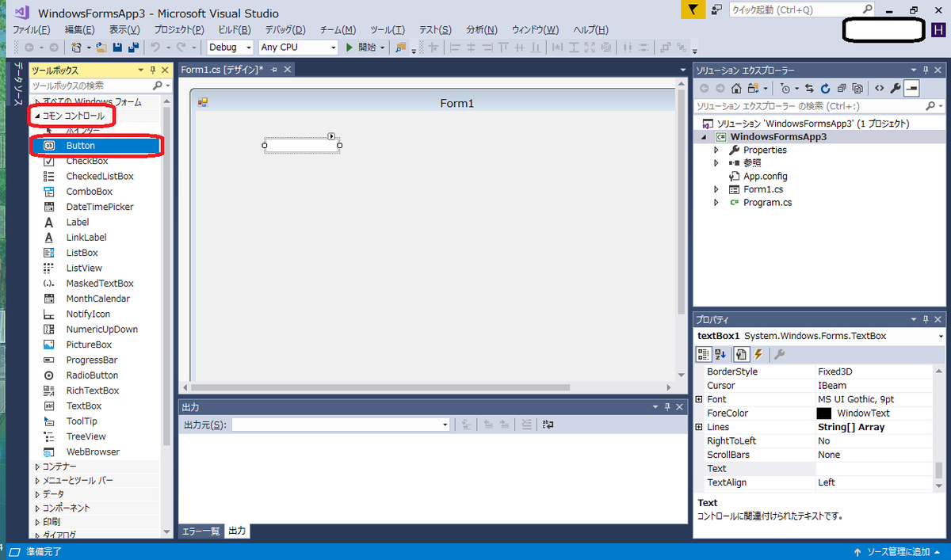The height and width of the screenshot is (560, 951).
Task: Click the Save All icon in toolbar
Action: [133, 48]
